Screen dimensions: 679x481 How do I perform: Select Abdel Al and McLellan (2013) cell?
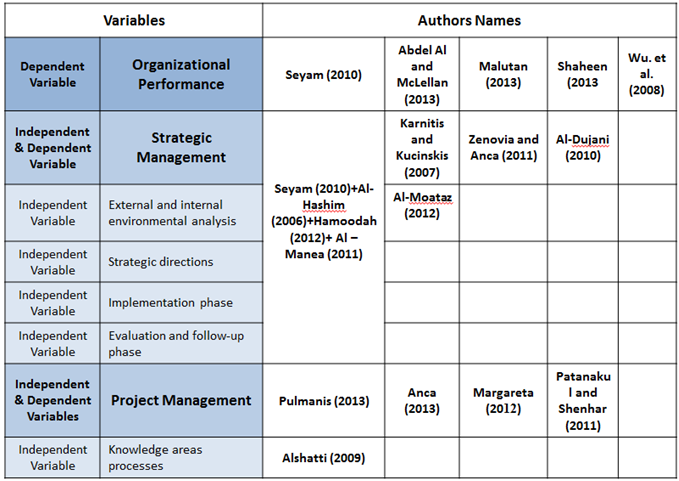pyautogui.click(x=422, y=75)
